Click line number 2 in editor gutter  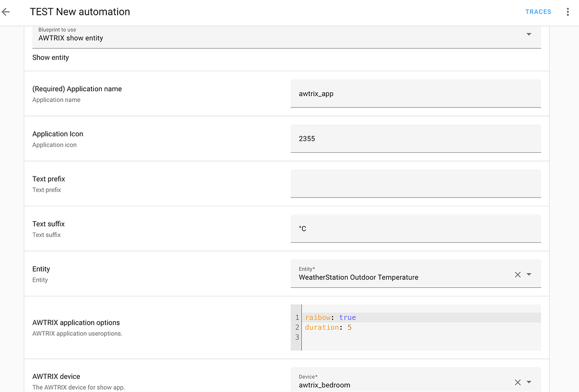[297, 328]
